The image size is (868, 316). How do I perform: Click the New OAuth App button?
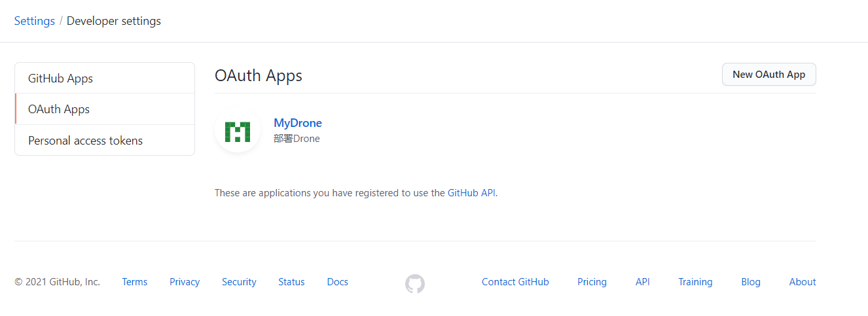[769, 75]
